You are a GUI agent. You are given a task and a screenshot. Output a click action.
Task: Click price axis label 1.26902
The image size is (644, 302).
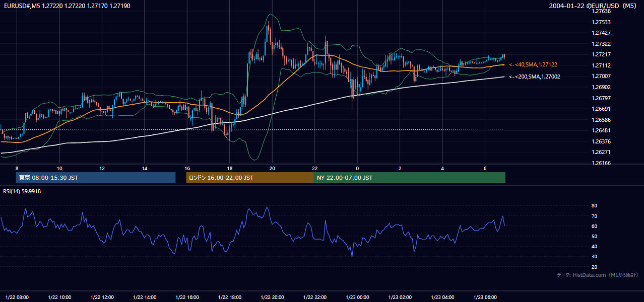(x=601, y=87)
